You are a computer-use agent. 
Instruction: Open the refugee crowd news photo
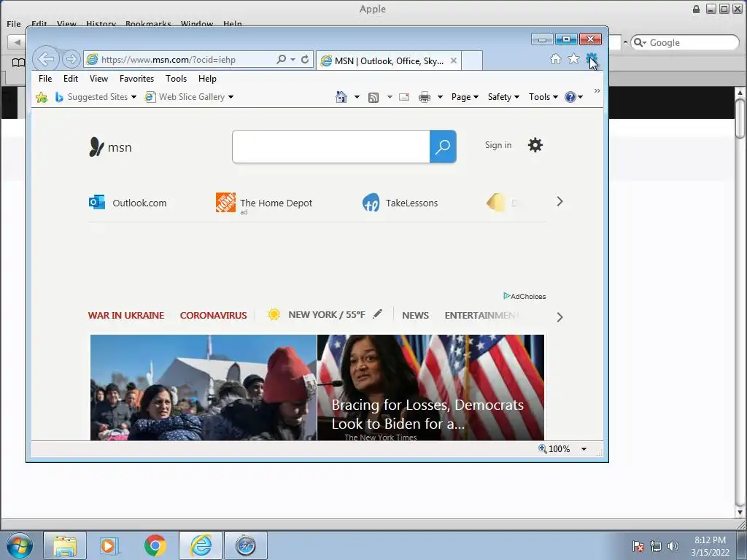click(204, 387)
